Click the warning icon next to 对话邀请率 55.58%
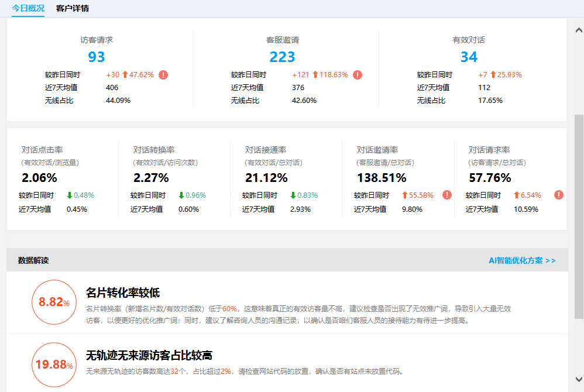This screenshot has width=584, height=392. 447,195
